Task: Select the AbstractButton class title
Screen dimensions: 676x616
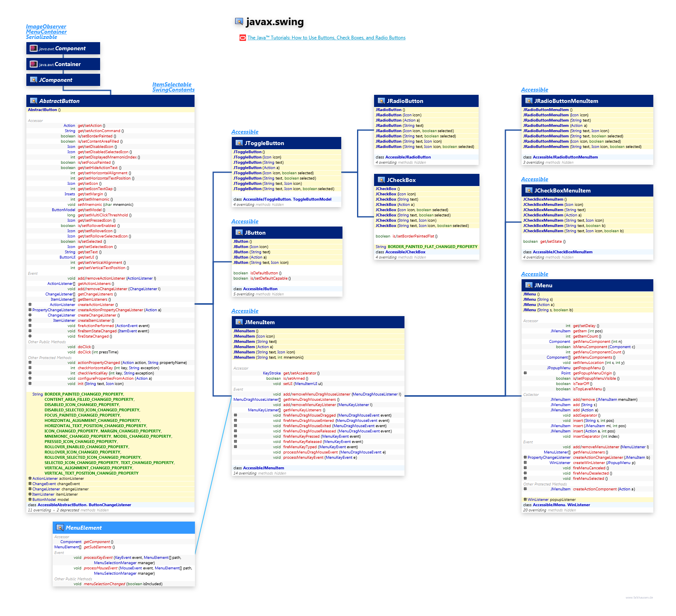Action: (x=59, y=101)
